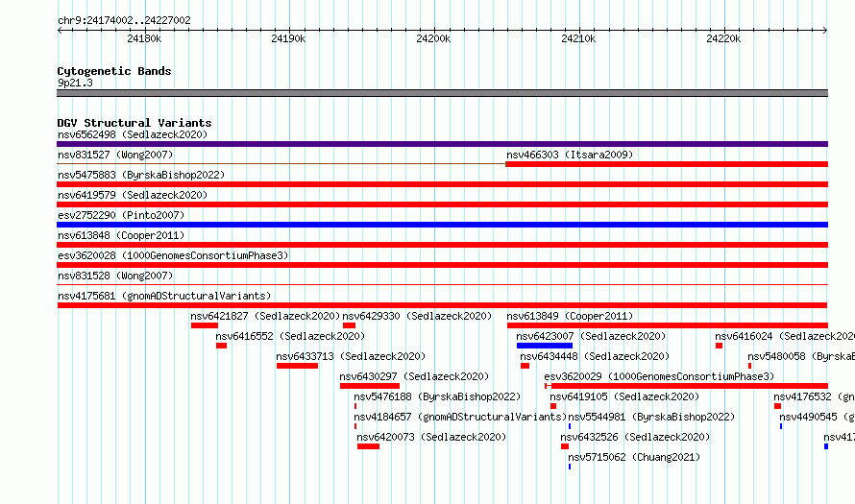Click the nsv5715062 (Chuang2021) label
The height and width of the screenshot is (504, 855).
point(634,457)
